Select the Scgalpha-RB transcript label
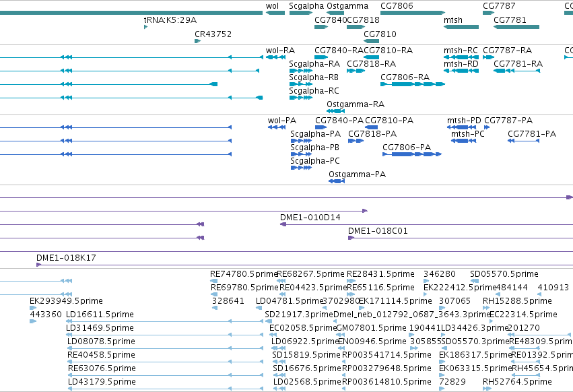The width and height of the screenshot is (573, 392). point(314,77)
